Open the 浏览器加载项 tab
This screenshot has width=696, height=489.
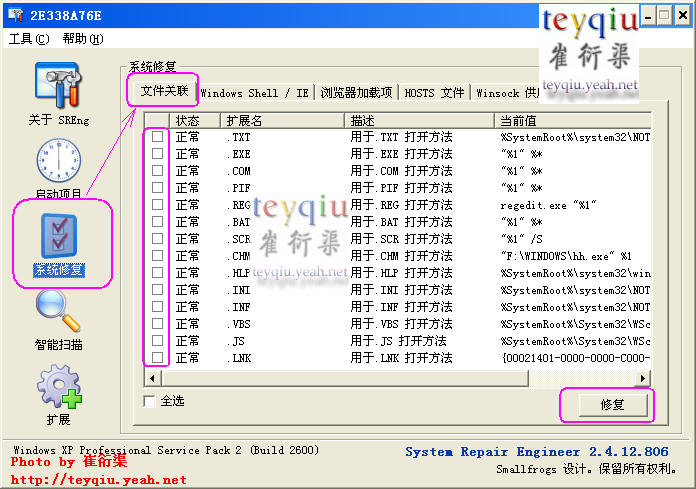coord(356,93)
